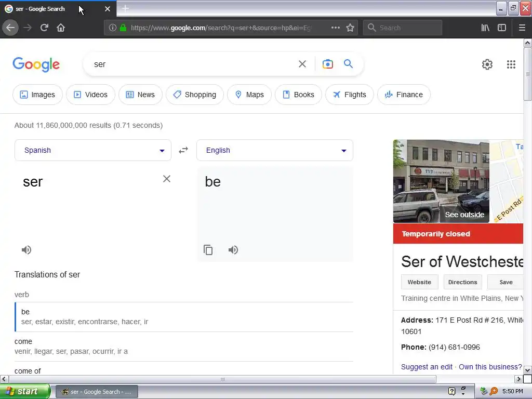Swap Spanish and English languages

(183, 150)
